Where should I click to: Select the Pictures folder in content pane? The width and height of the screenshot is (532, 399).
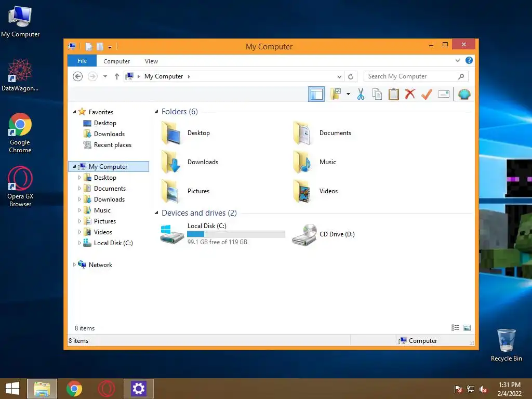(x=185, y=191)
